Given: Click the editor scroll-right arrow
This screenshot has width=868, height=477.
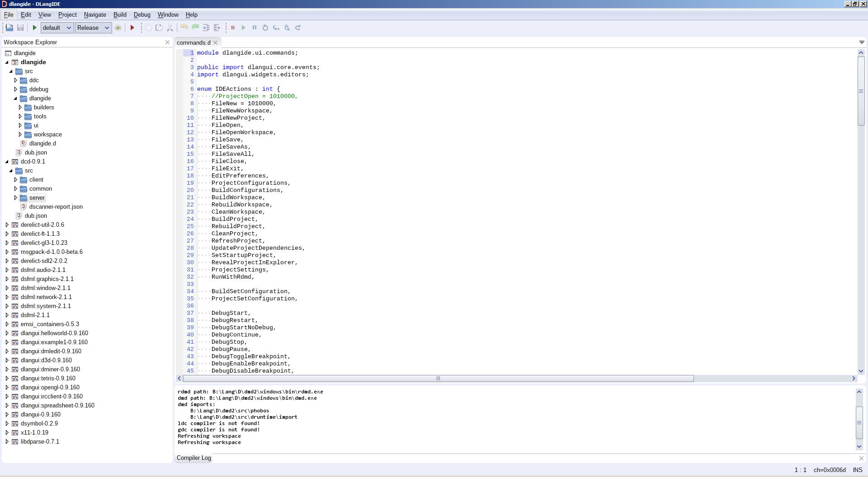Looking at the screenshot, I should [x=854, y=379].
